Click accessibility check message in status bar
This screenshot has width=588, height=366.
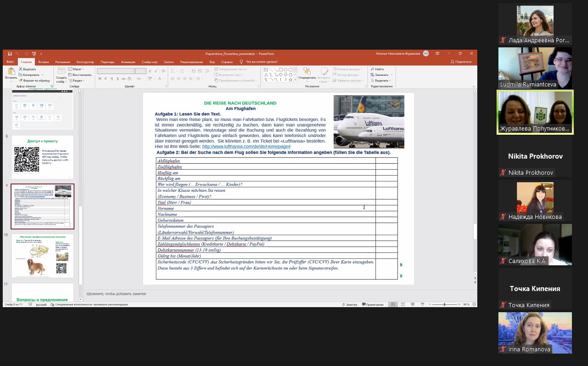(x=89, y=304)
